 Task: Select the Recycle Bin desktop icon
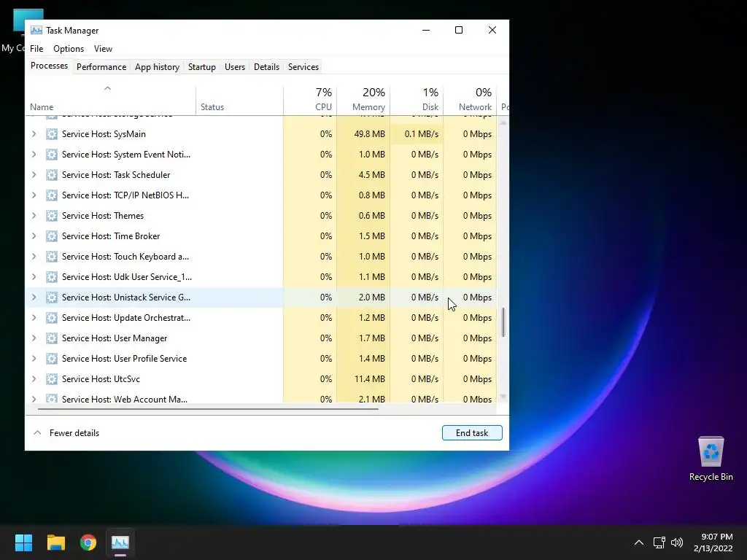tap(711, 459)
